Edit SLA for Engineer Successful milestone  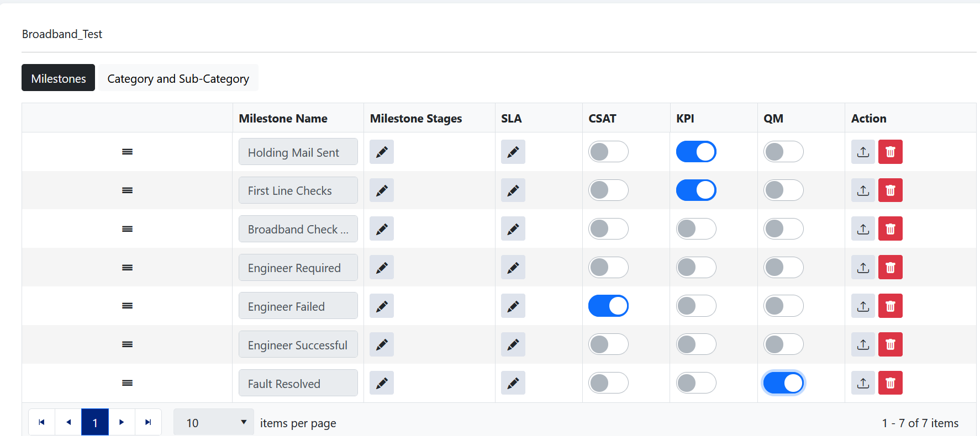tap(513, 344)
